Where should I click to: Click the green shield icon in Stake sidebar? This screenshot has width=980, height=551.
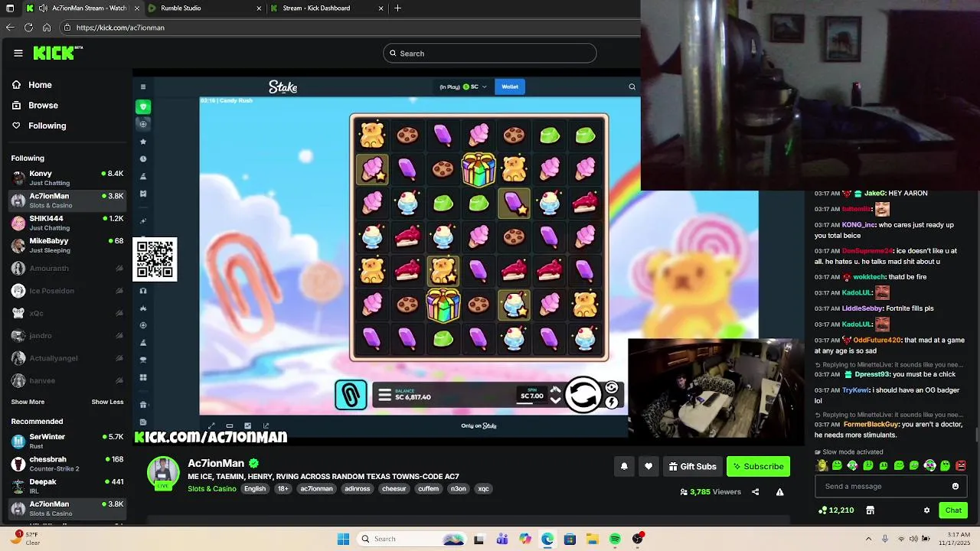coord(143,106)
